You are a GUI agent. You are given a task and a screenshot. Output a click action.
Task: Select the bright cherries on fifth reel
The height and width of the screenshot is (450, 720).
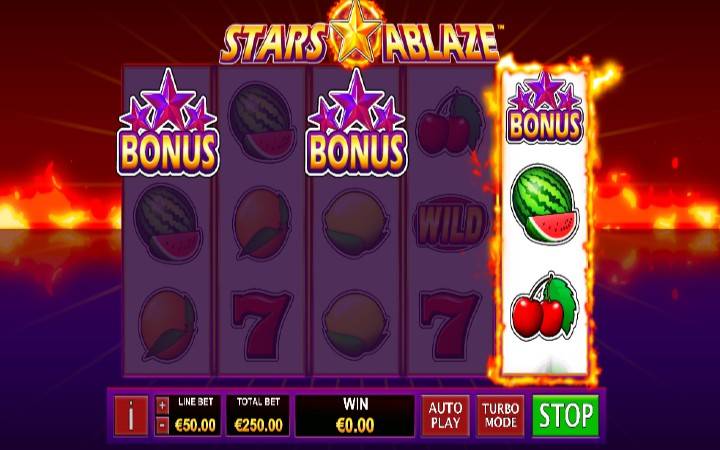click(545, 307)
